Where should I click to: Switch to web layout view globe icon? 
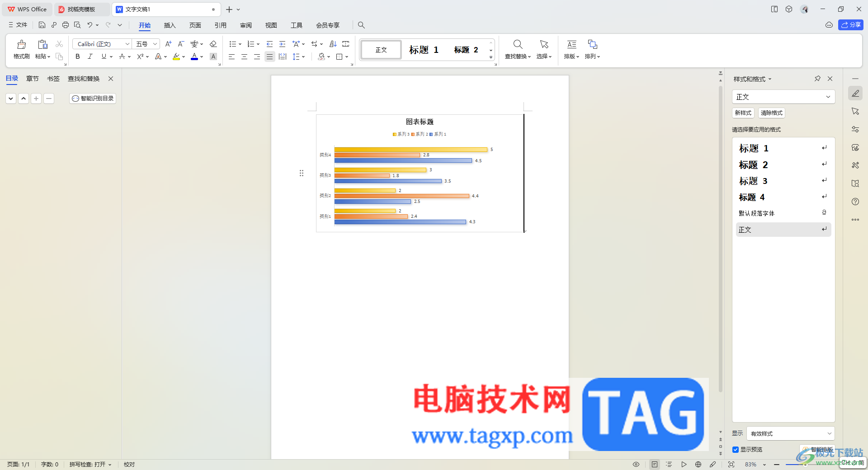click(698, 464)
